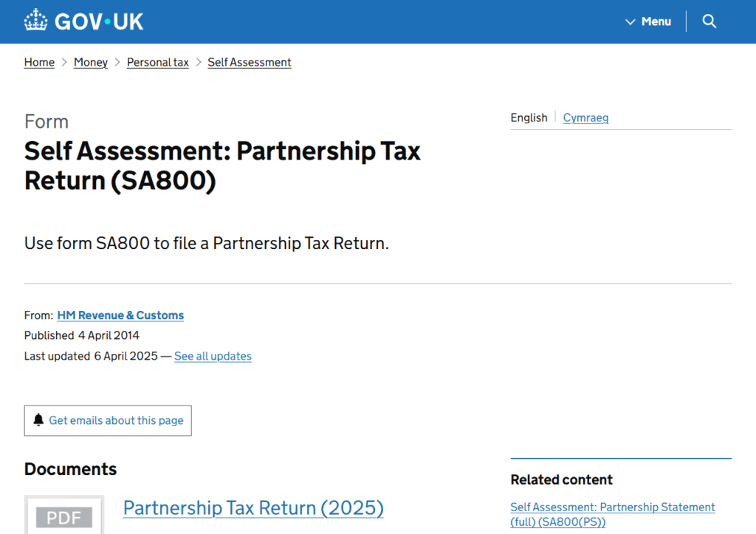Open Partnership Tax Return (2025) document link

coord(253,508)
